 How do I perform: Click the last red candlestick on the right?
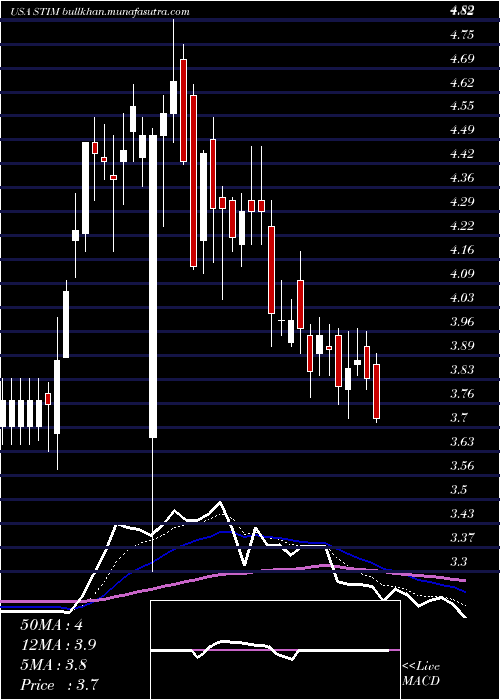(x=376, y=392)
